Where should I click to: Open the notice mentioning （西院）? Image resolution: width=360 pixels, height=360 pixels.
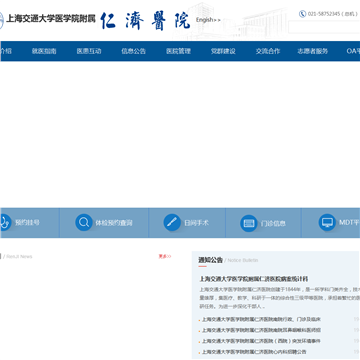[x=261, y=341]
